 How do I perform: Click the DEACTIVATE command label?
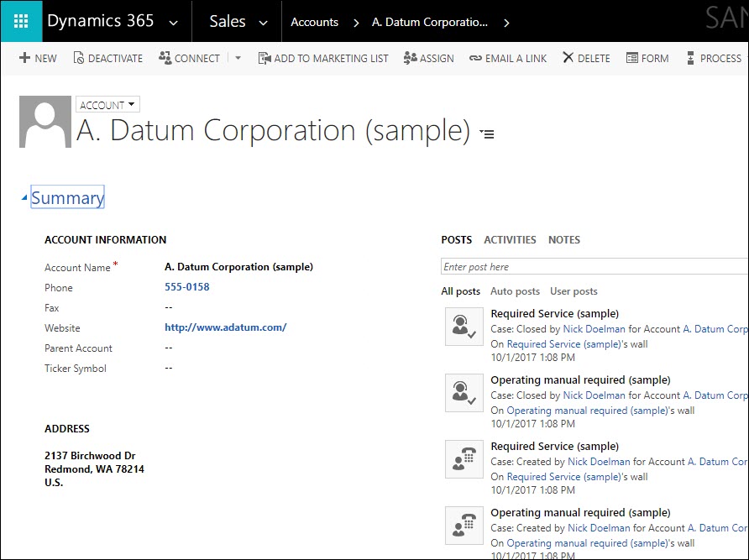[x=115, y=58]
